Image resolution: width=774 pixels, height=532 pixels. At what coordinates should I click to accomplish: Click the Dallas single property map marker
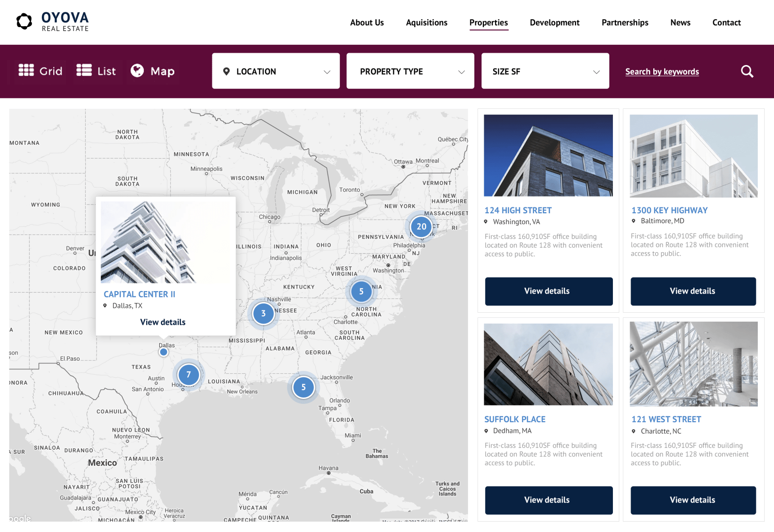click(164, 352)
